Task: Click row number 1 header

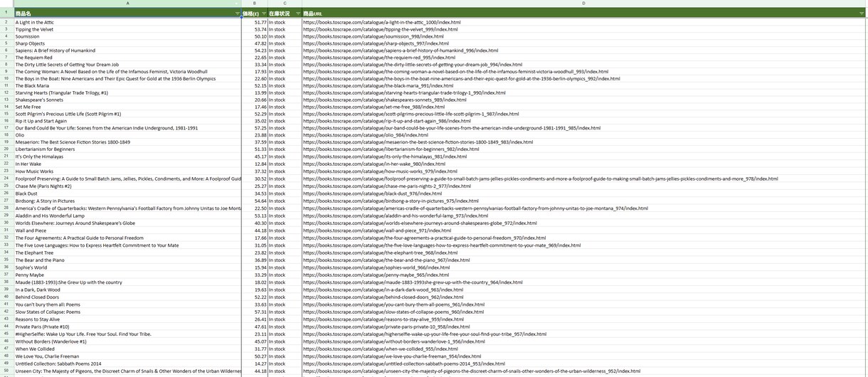Action: coord(6,13)
